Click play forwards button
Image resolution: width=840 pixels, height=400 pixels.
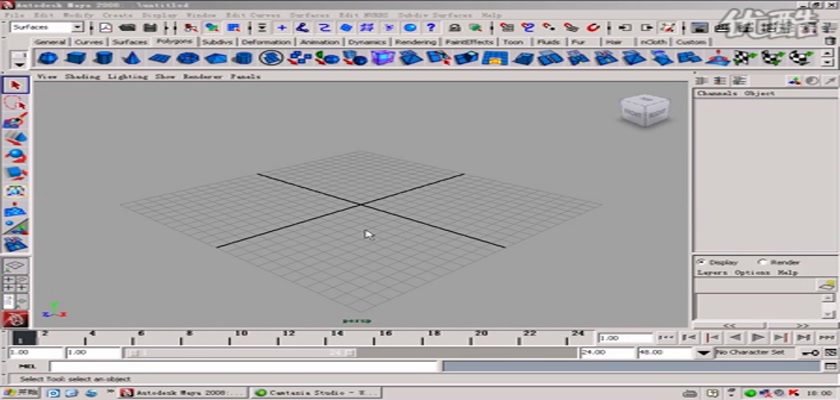pyautogui.click(x=758, y=337)
